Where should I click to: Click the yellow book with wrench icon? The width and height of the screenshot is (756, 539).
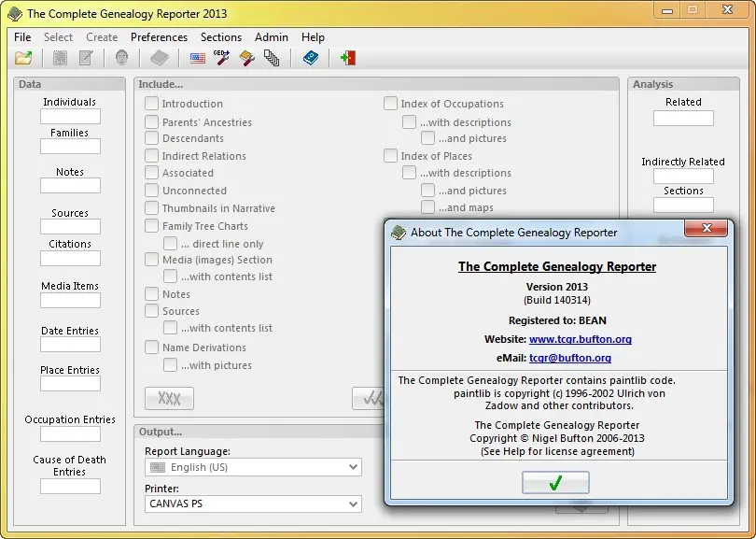(x=246, y=59)
